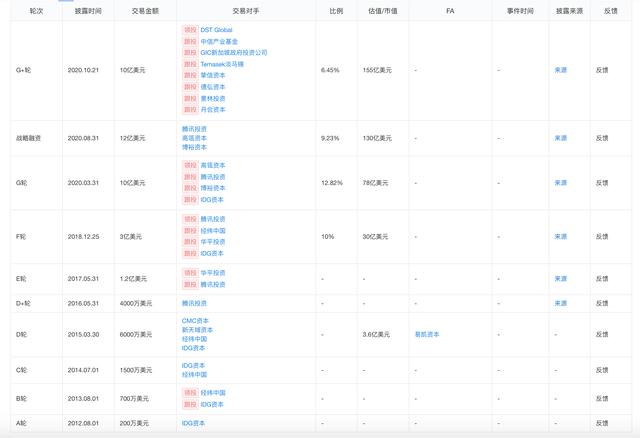Click 反馈 in D轮 row
The width and height of the screenshot is (640, 438).
pyautogui.click(x=602, y=334)
